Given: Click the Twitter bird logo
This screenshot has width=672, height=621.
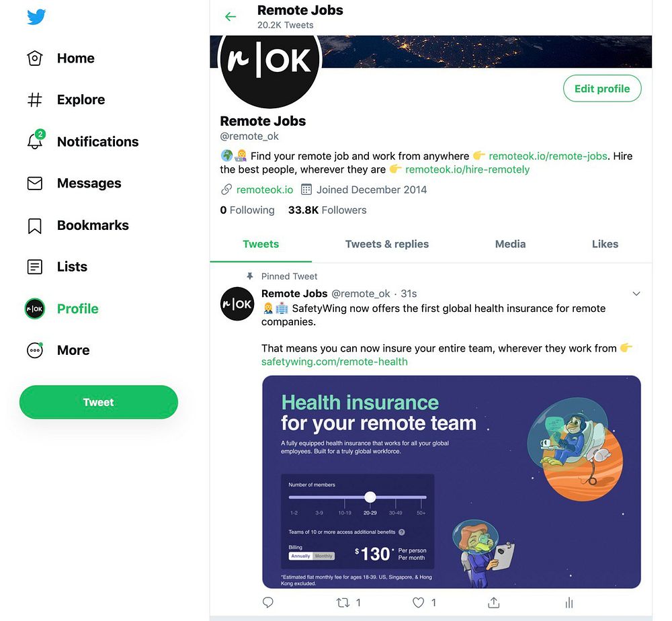Looking at the screenshot, I should point(36,17).
